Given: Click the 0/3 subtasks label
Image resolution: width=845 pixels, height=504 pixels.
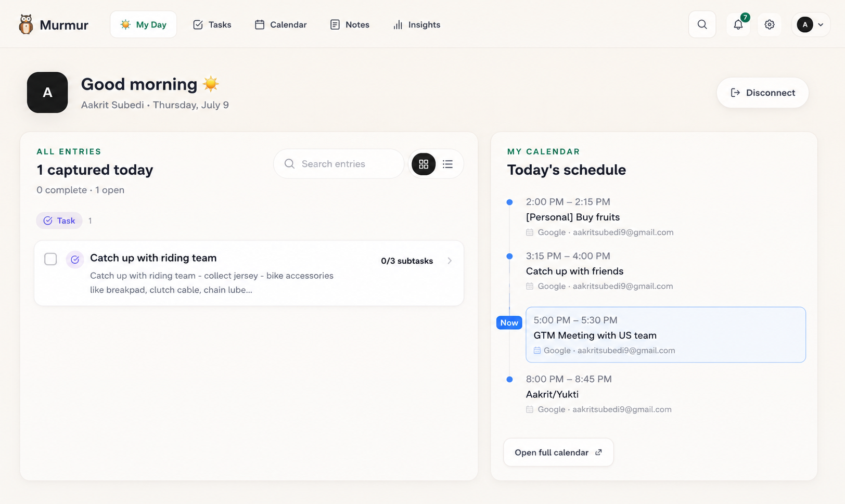Looking at the screenshot, I should pos(407,261).
